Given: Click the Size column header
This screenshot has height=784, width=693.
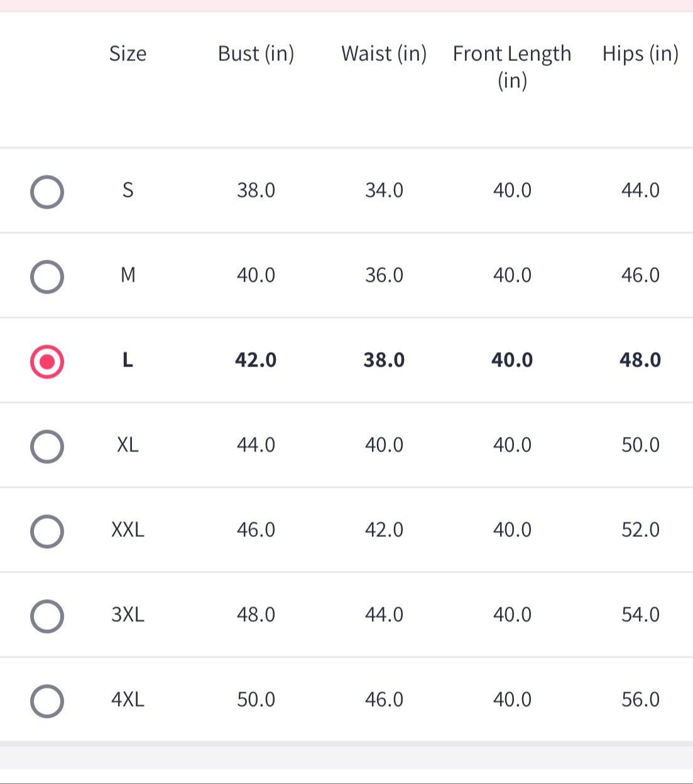Looking at the screenshot, I should click(128, 53).
